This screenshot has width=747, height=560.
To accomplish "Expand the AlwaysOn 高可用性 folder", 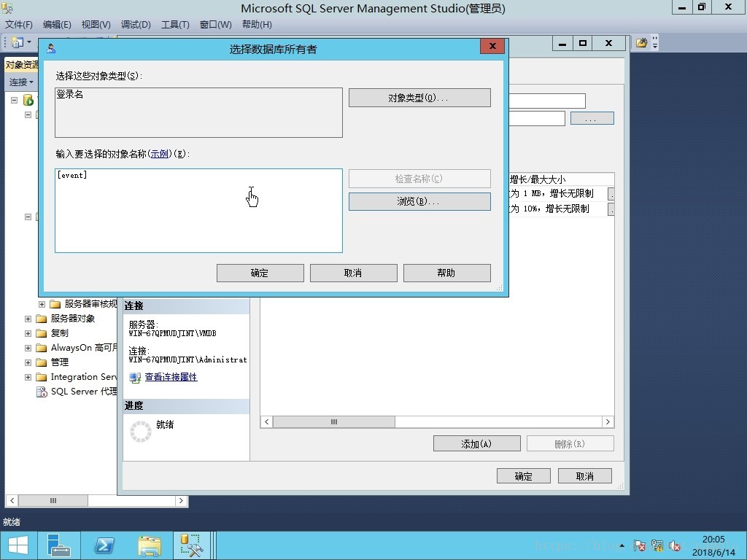I will click(28, 348).
